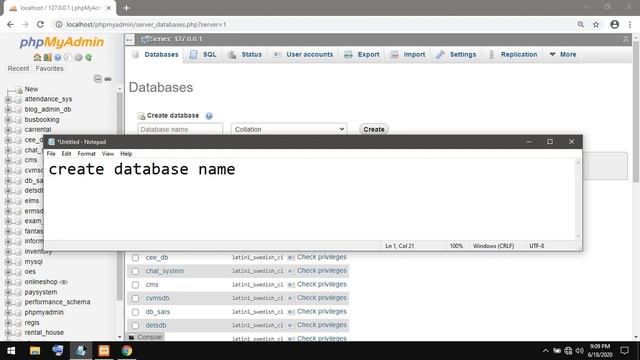640x360 pixels.
Task: Check the cms database checkbox
Action: point(136,285)
